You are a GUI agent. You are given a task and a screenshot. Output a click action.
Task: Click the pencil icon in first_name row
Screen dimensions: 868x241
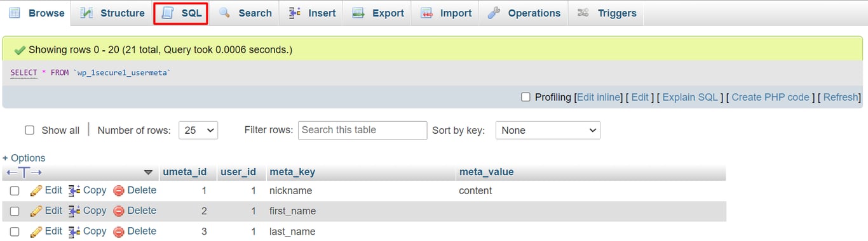(36, 211)
